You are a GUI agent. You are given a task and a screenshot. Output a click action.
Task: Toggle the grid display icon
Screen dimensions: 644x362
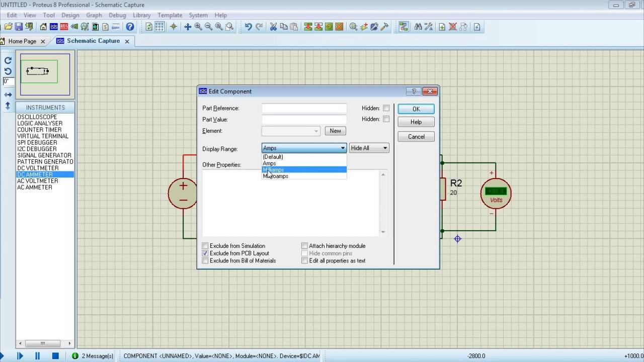159,27
